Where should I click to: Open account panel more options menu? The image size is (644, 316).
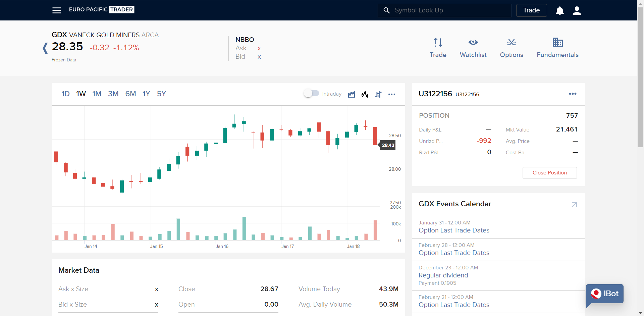573,94
